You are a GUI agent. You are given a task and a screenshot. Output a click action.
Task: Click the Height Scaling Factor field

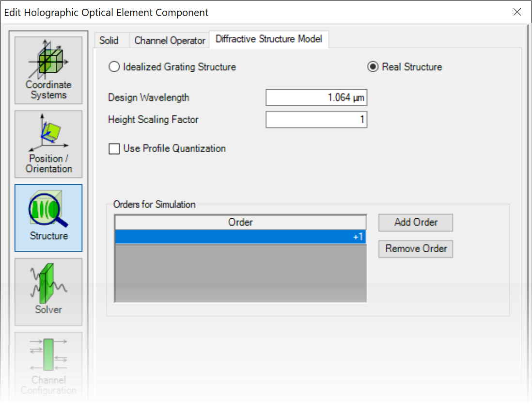(x=316, y=119)
